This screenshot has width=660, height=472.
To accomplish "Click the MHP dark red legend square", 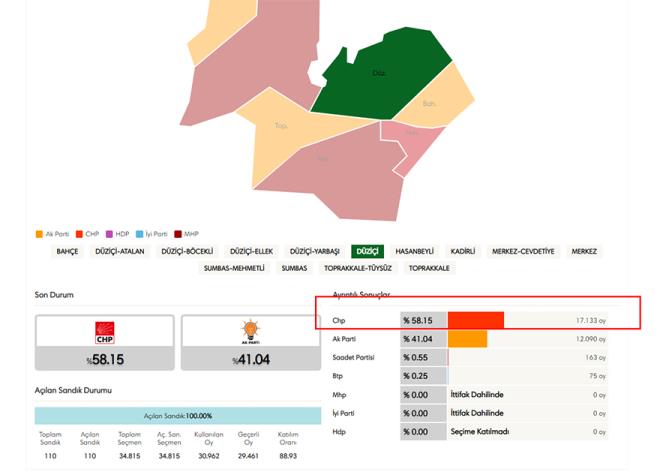I will click(x=178, y=233).
